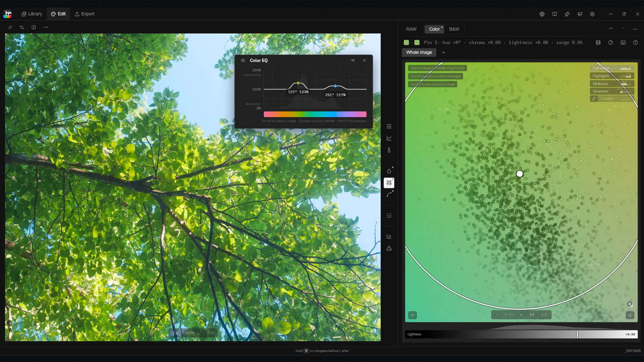This screenshot has height=362, width=644.
Task: Click the sparkles icon in title bar
Action: click(567, 14)
